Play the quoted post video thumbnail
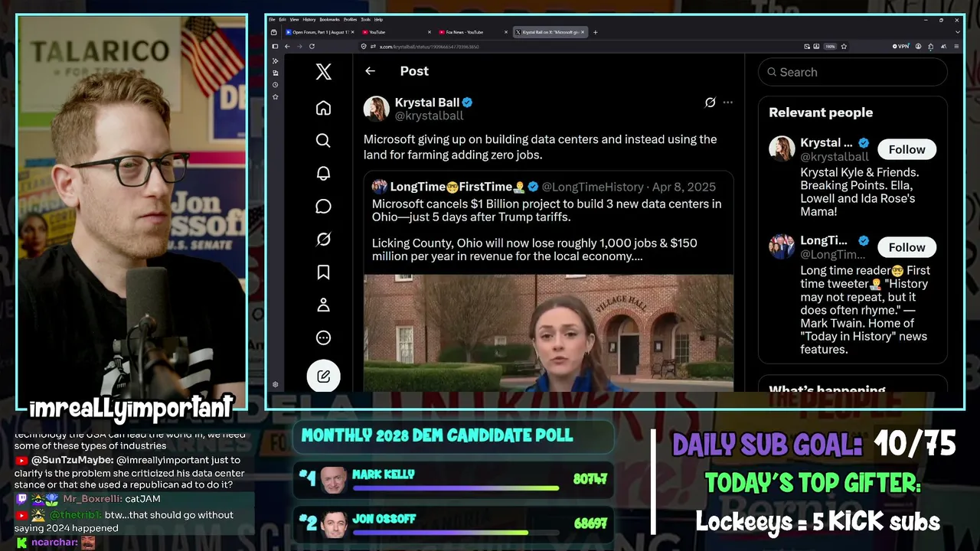This screenshot has height=551, width=980. coord(548,333)
